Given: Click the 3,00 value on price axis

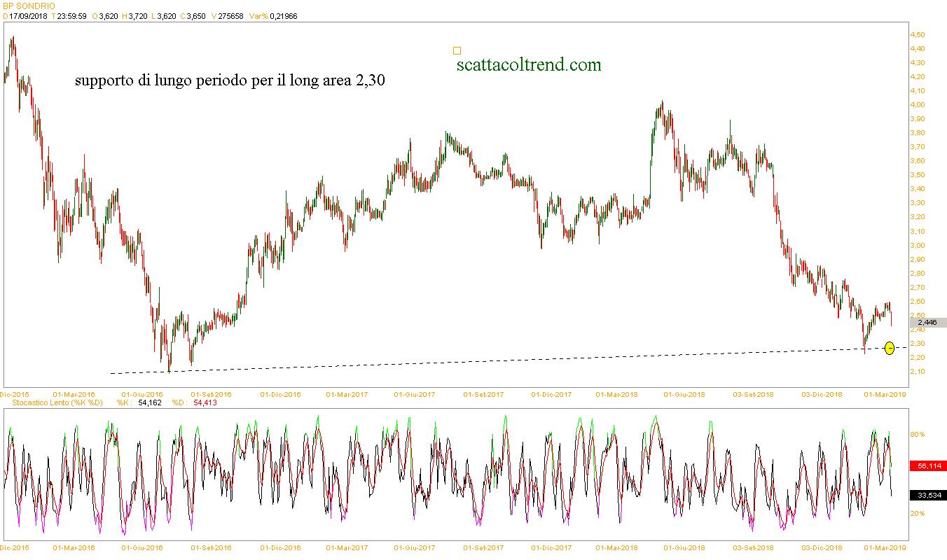Looking at the screenshot, I should coord(917,245).
